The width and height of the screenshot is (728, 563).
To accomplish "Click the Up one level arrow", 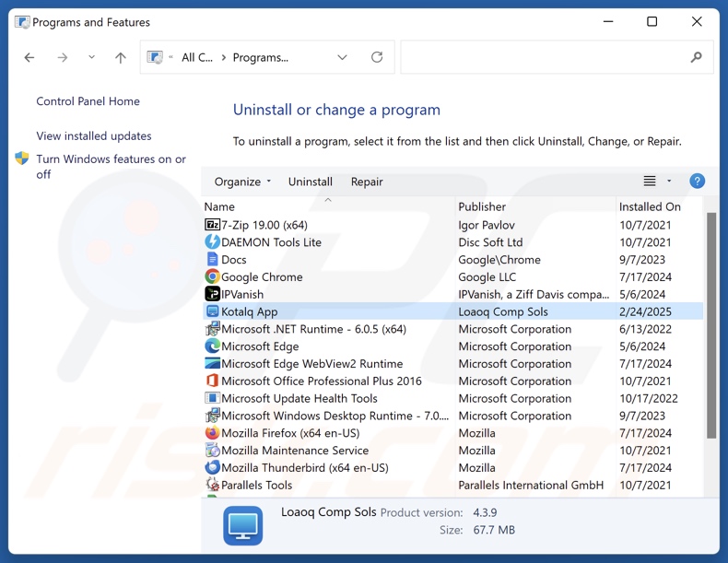I will click(x=121, y=57).
